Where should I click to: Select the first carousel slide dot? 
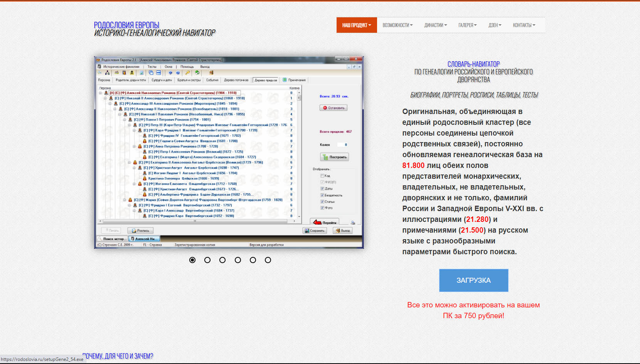click(x=192, y=260)
